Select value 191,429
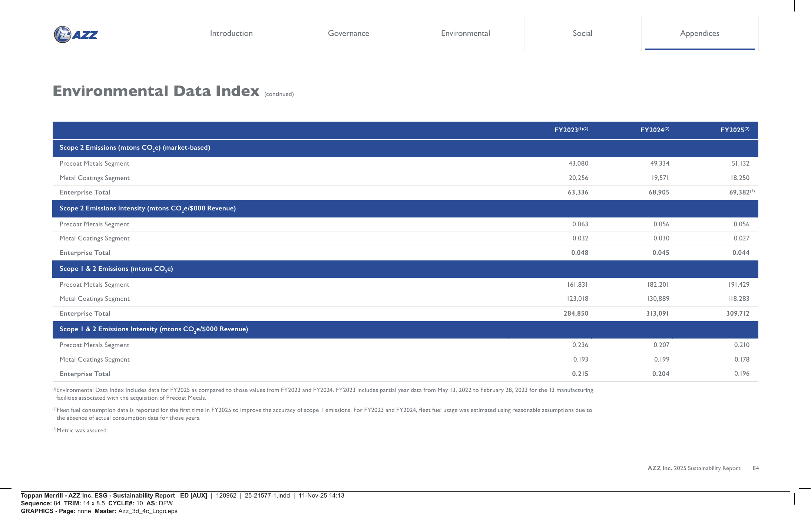This screenshot has width=811, height=532. click(739, 285)
